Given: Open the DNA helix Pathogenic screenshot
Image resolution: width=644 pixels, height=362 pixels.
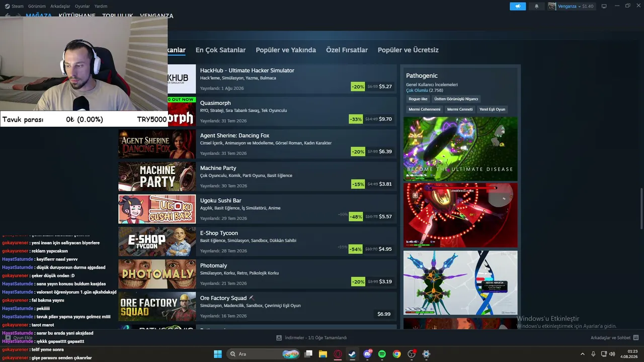Looking at the screenshot, I should click(460, 283).
